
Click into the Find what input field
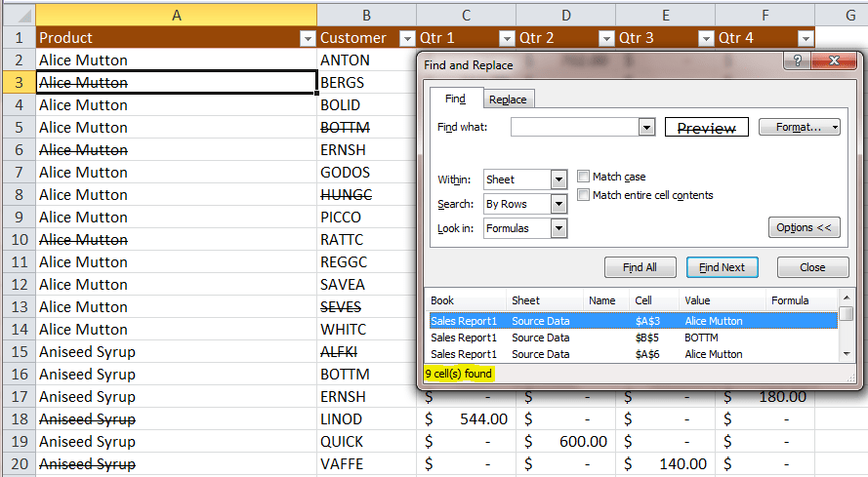pos(574,128)
